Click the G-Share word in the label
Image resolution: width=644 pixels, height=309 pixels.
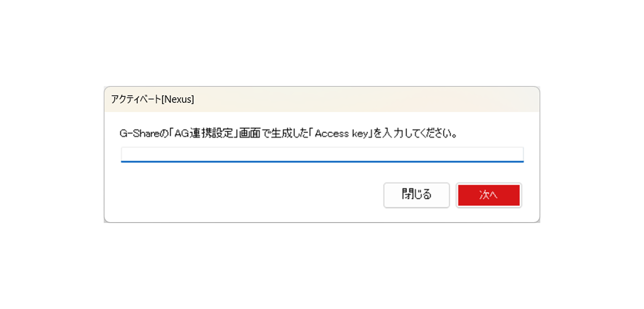coord(140,133)
